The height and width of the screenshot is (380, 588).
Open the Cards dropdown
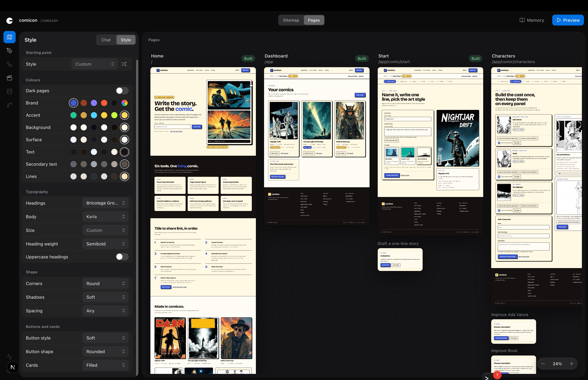click(x=106, y=365)
